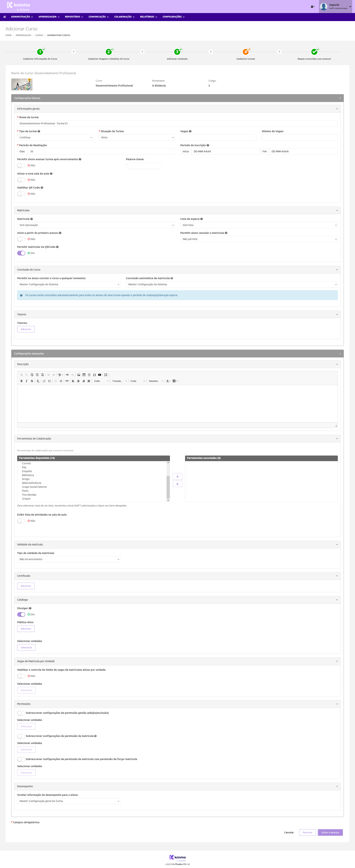Viewport: 355px width, 868px height.
Task: Enable the Habilitar QR Code toggle
Action: (21, 194)
